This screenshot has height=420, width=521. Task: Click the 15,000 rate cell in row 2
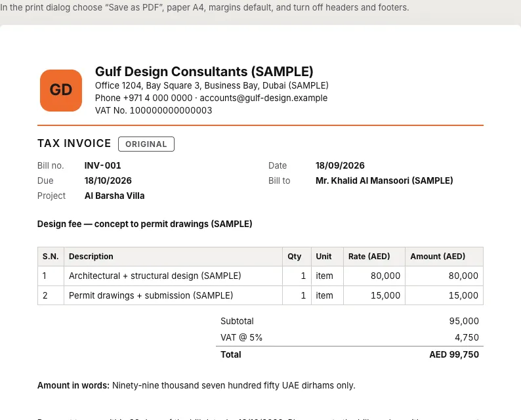[x=374, y=295]
